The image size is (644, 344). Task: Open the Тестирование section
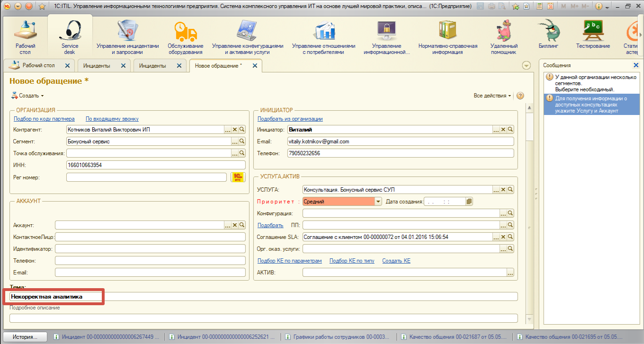593,33
